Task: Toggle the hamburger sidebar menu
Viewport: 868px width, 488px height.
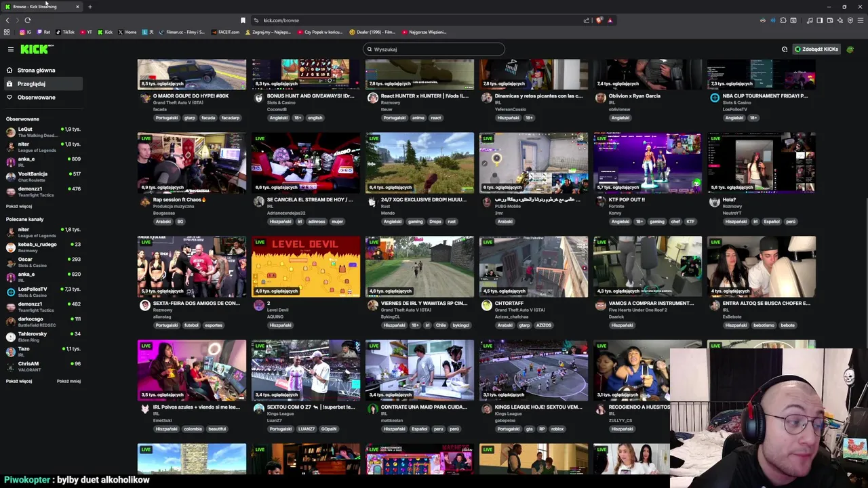Action: tap(11, 49)
